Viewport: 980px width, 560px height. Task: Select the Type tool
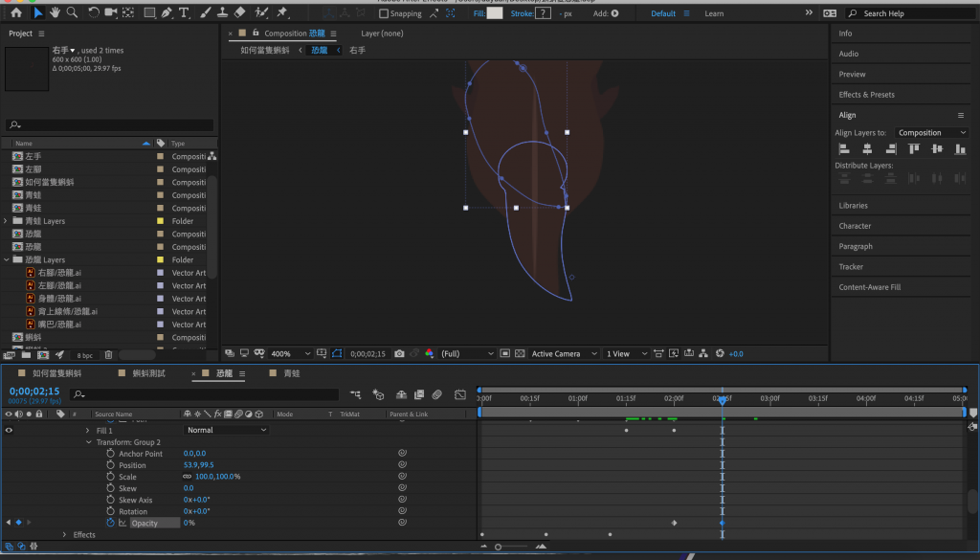point(183,13)
